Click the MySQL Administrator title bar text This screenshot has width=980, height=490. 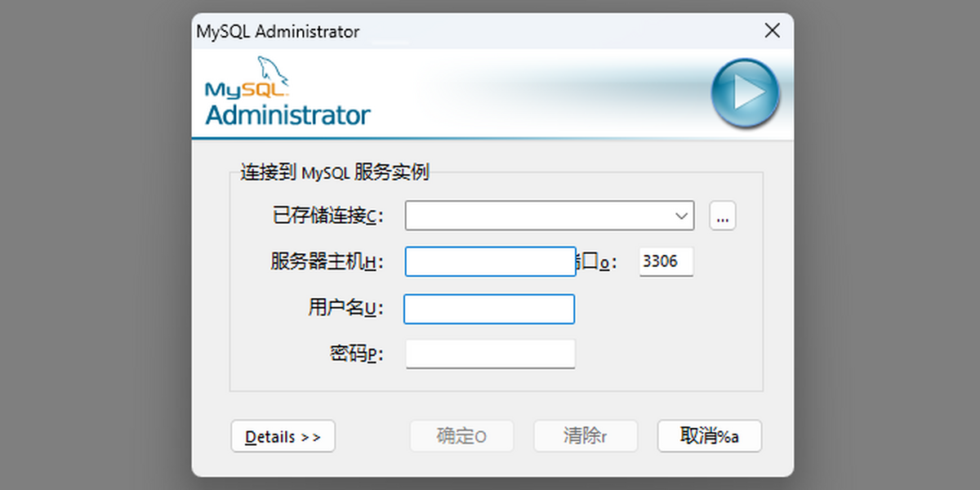(x=278, y=32)
